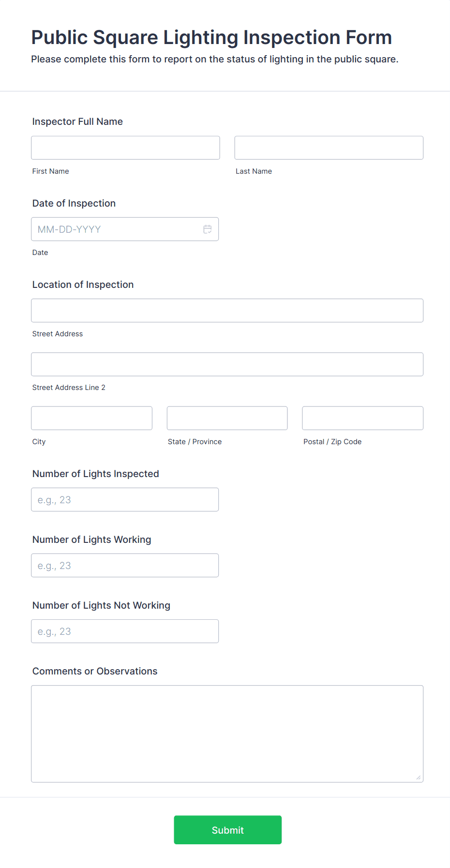Click the Number of Lights Not Working field

125,631
